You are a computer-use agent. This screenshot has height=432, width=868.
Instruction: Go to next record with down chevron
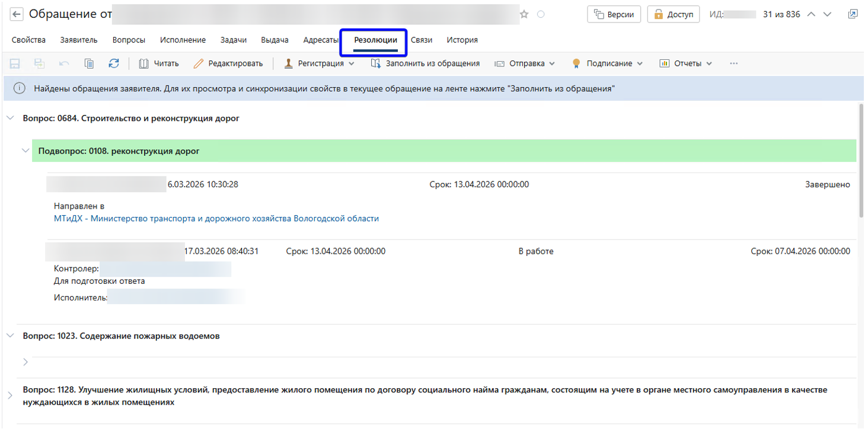[x=828, y=14]
